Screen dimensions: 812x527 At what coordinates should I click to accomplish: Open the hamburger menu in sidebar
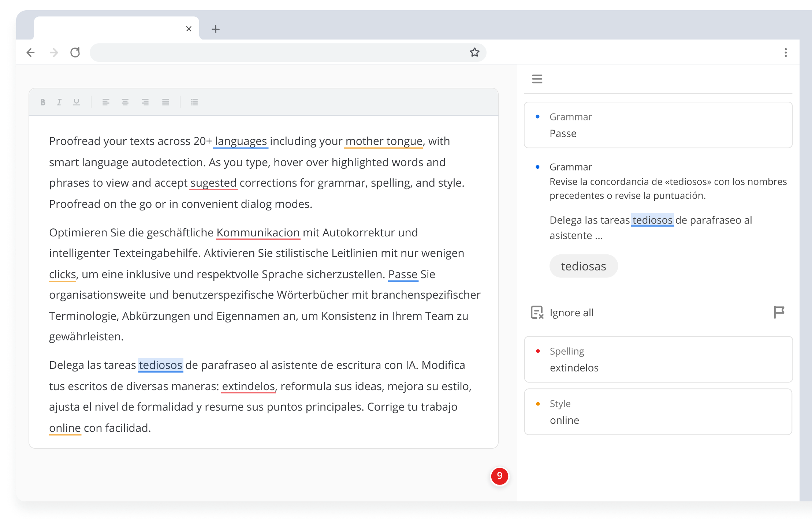(x=537, y=79)
